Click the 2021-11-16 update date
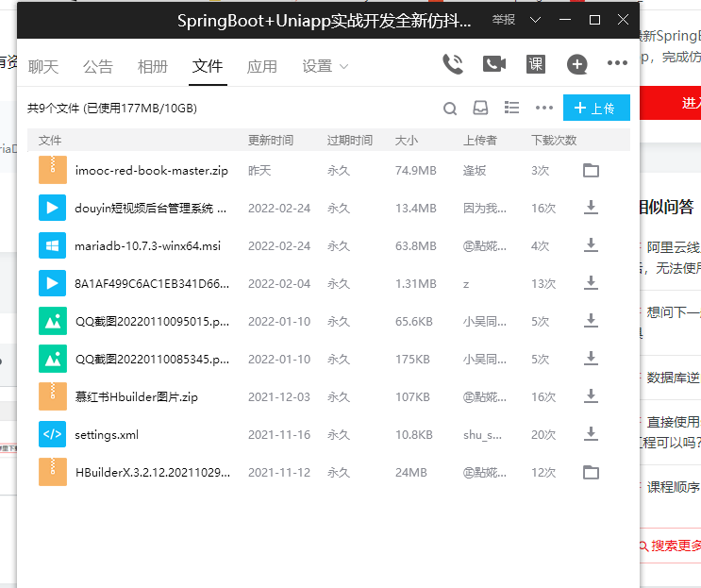Viewport: 701px width, 588px height. [x=279, y=434]
